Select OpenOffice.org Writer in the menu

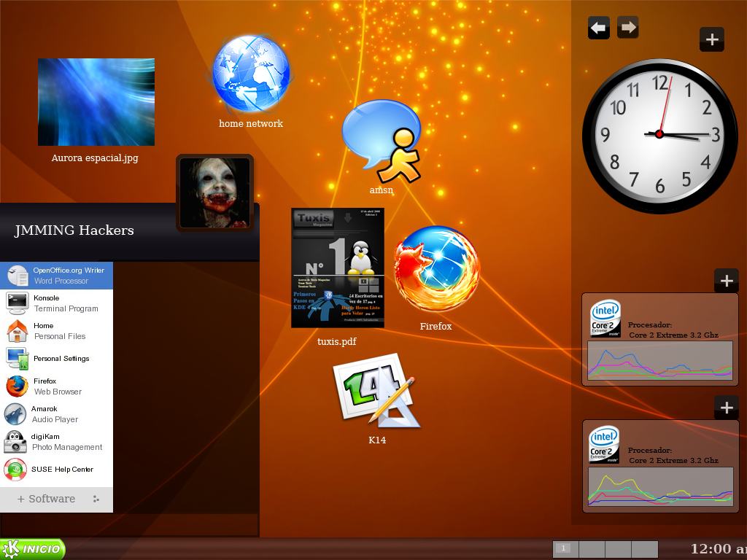click(56, 275)
